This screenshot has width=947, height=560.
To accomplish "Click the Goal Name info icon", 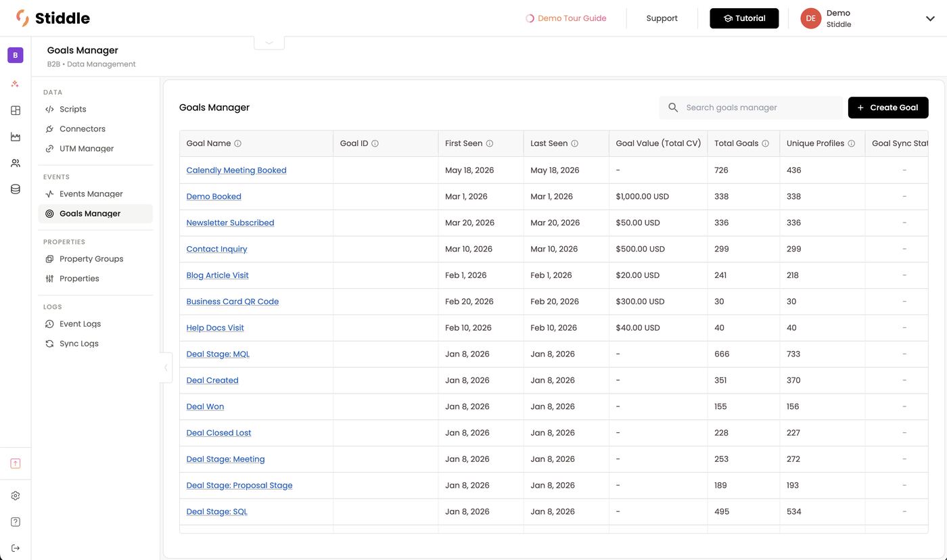I will (x=237, y=143).
